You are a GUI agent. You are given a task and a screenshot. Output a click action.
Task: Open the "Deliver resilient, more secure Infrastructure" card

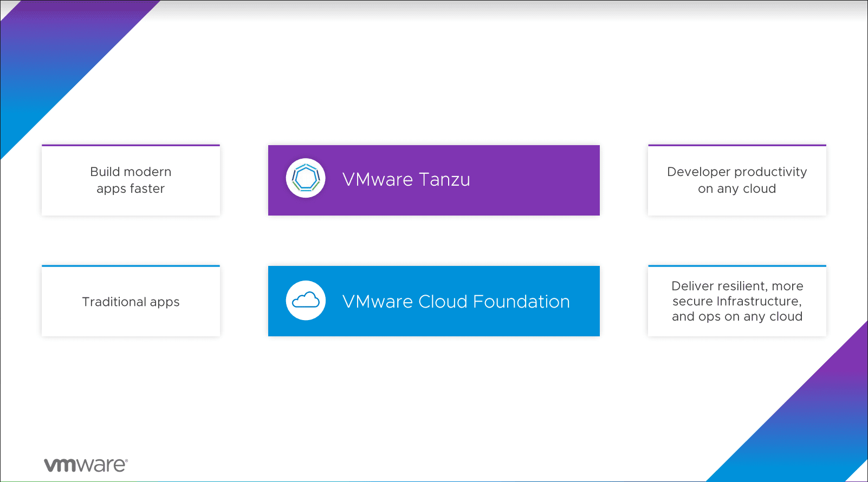pos(737,301)
